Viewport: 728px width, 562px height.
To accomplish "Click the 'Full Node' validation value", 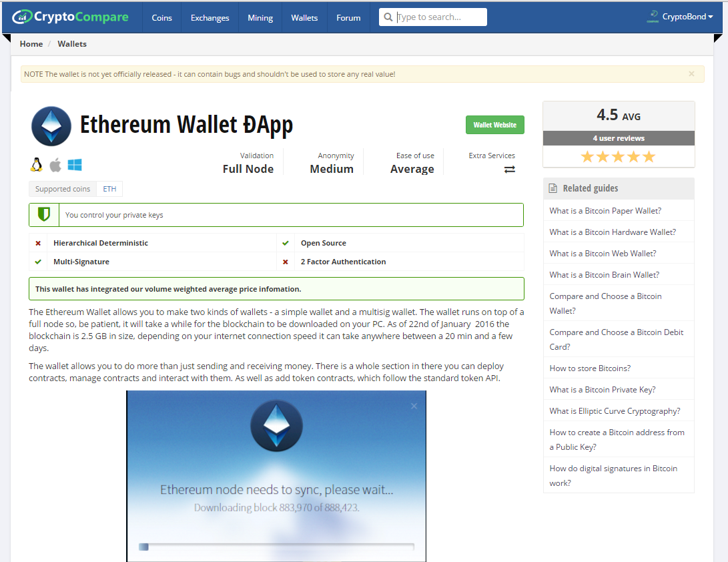I will pos(248,169).
